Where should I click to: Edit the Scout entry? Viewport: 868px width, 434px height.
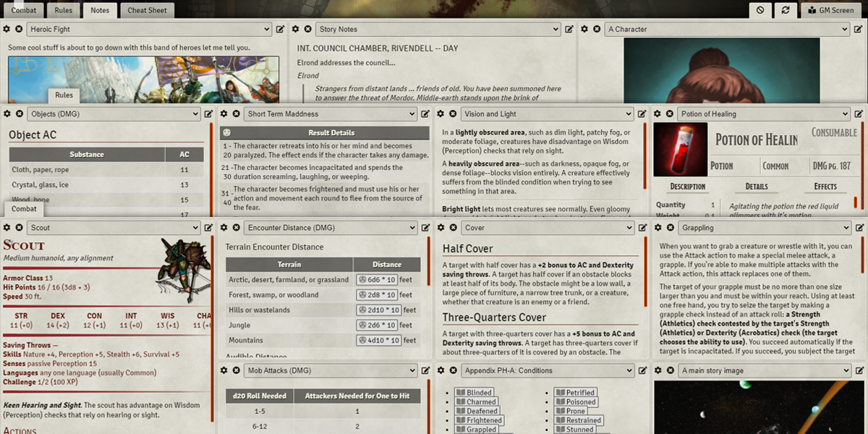[x=208, y=228]
